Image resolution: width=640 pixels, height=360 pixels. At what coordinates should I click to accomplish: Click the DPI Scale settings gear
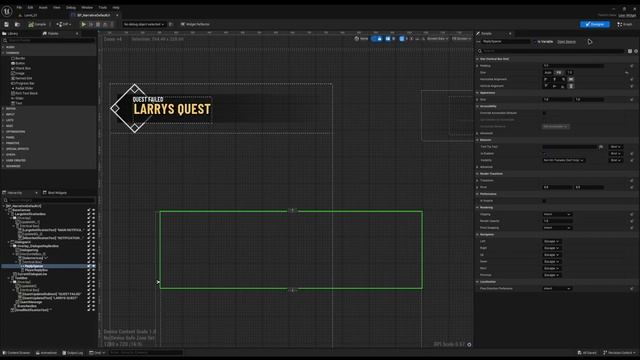pos(469,344)
